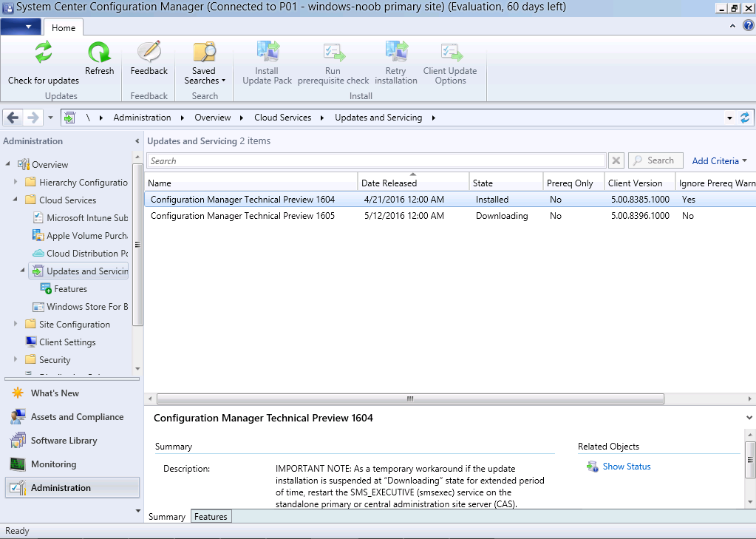Open Monitoring workspace
Screen dimensions: 756x539
(72, 464)
